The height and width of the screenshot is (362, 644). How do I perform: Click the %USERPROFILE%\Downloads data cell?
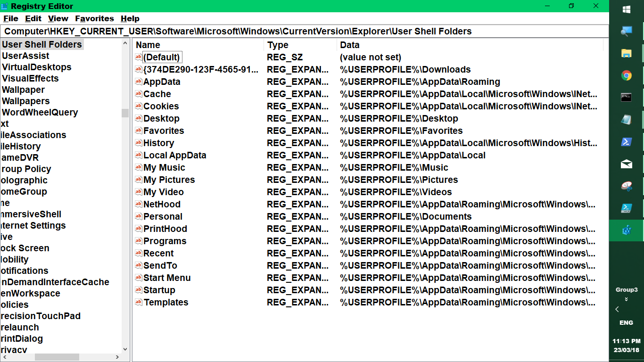coord(405,69)
